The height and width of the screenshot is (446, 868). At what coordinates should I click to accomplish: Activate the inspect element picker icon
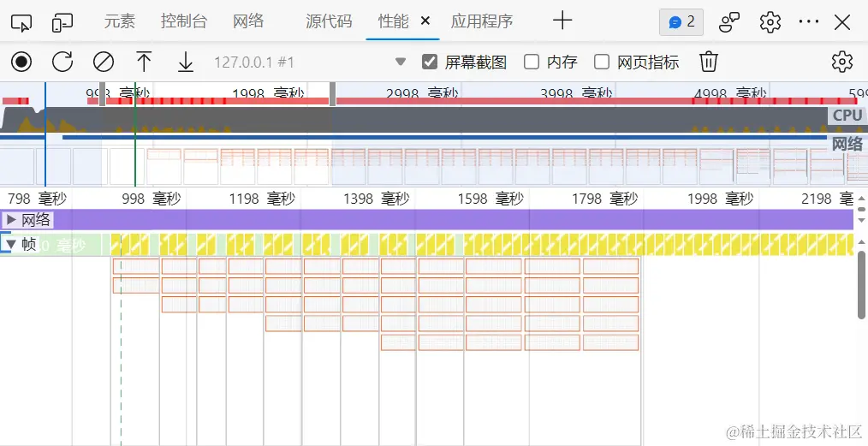(21, 22)
